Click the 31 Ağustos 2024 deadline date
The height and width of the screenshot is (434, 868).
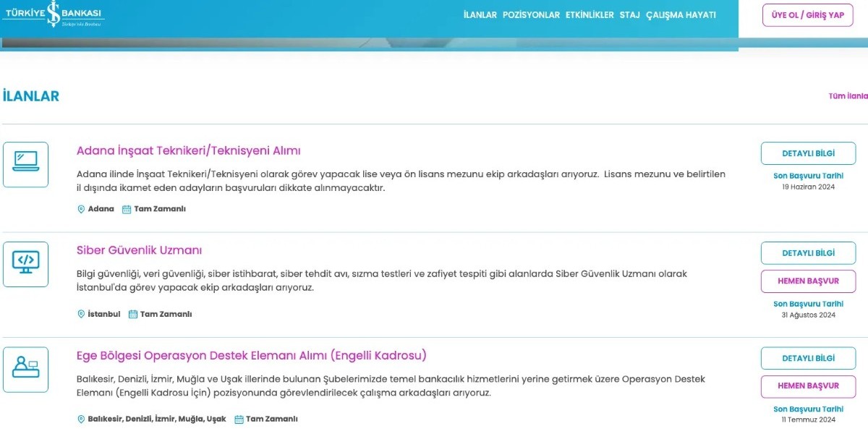click(x=808, y=315)
